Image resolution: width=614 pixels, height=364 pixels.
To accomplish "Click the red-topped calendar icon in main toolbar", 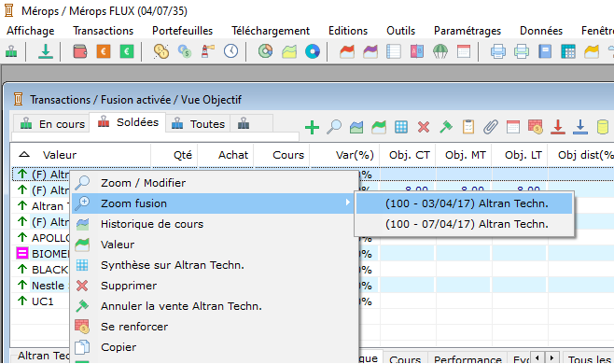I will [464, 51].
